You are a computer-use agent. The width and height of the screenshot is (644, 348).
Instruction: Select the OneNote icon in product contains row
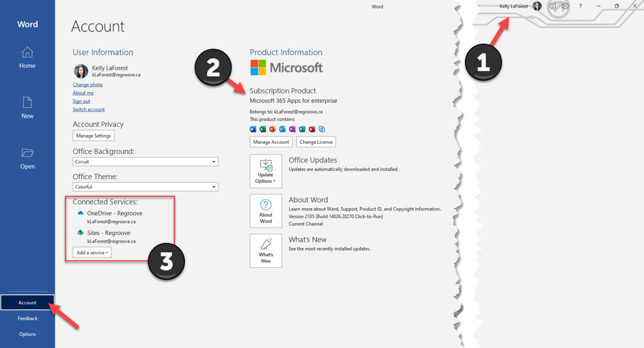click(292, 129)
